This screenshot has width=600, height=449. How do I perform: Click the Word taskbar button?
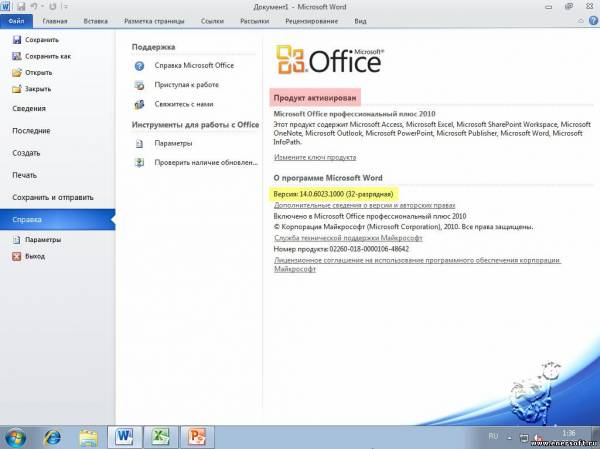pyautogui.click(x=124, y=437)
